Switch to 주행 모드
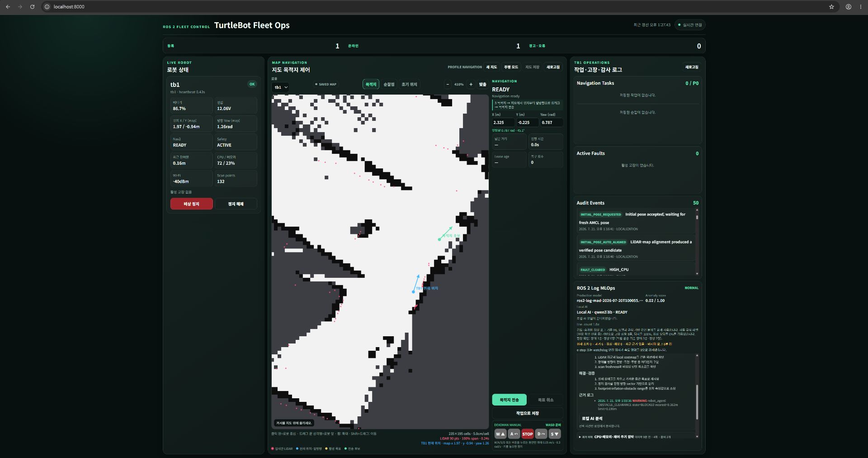Viewport: 868px width, 458px height. [x=511, y=67]
